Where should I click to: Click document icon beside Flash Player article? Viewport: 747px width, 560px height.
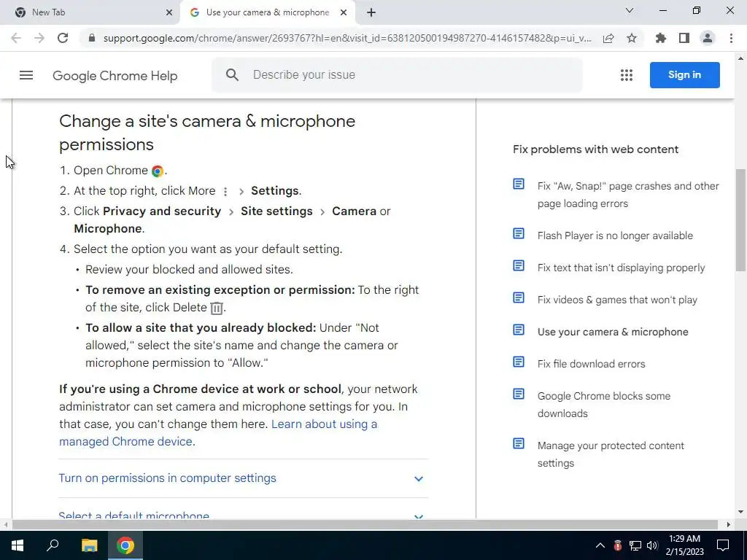pyautogui.click(x=519, y=233)
